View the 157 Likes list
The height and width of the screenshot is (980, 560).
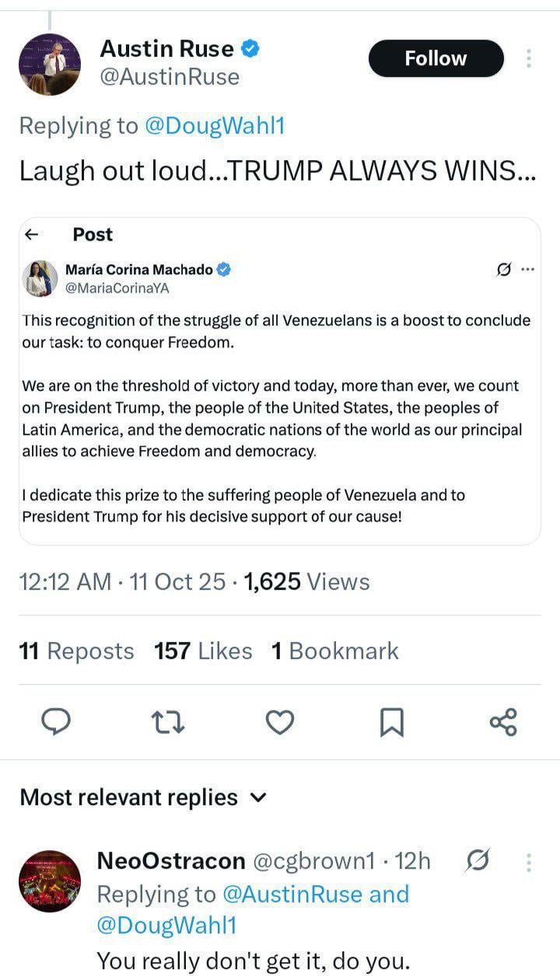click(x=203, y=651)
